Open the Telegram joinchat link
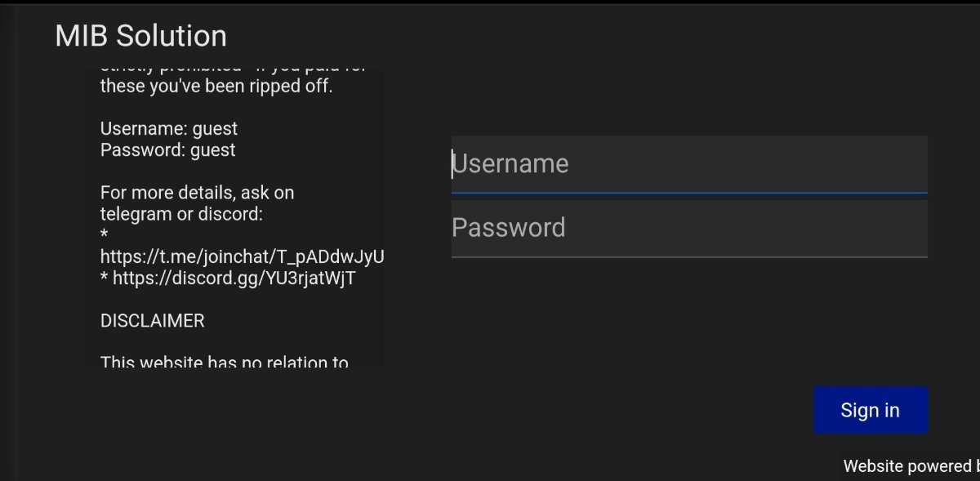Screen dimensions: 980x481 point(242,257)
